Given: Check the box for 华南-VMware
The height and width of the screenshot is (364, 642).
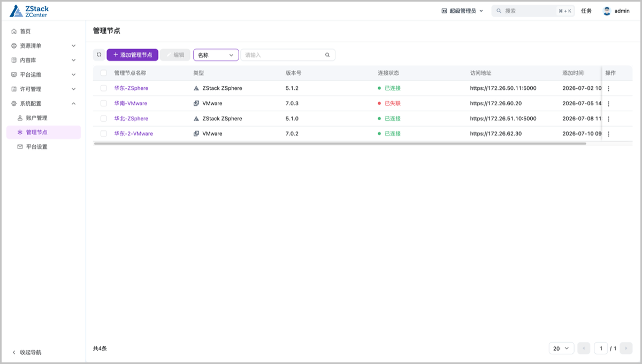Looking at the screenshot, I should point(104,103).
